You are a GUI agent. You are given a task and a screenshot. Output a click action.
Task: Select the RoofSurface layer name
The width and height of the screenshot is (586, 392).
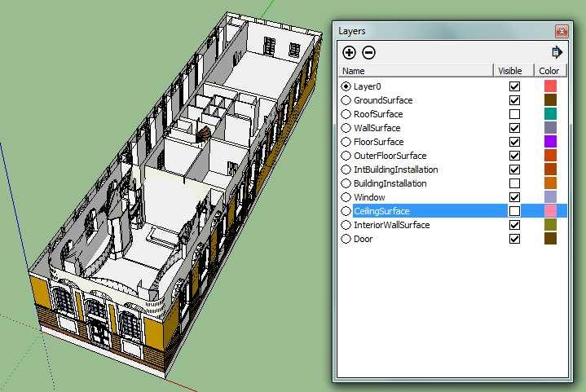[378, 114]
